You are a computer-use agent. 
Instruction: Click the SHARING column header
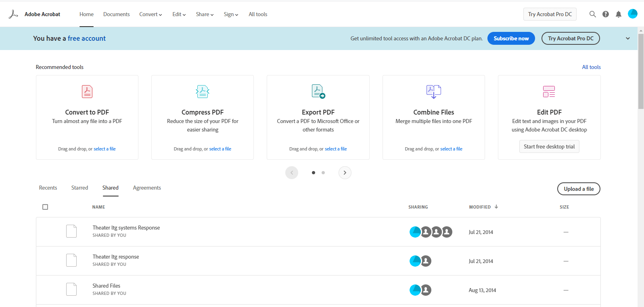pyautogui.click(x=418, y=207)
